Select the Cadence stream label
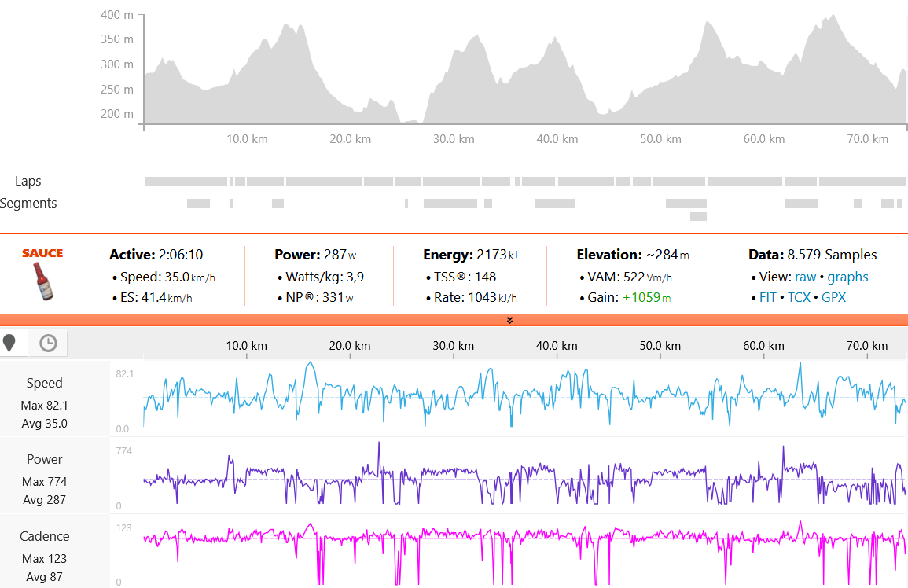The image size is (908, 588). (45, 536)
